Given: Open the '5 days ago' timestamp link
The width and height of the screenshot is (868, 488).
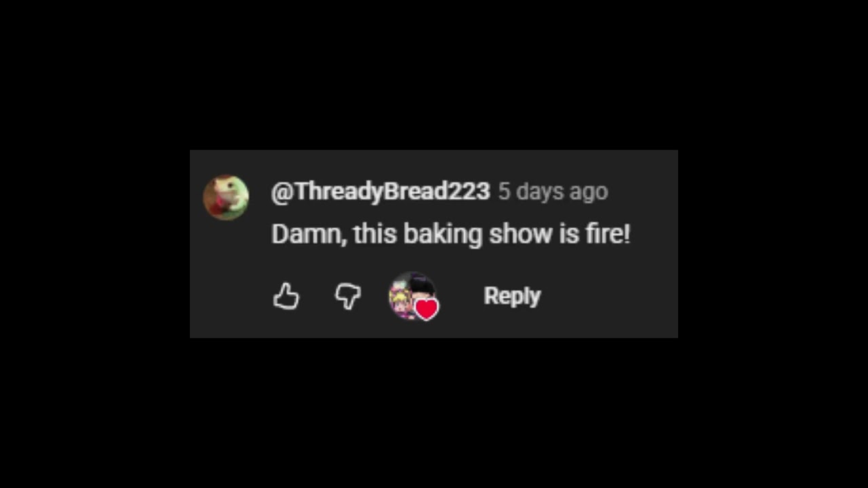Looking at the screenshot, I should [x=553, y=192].
